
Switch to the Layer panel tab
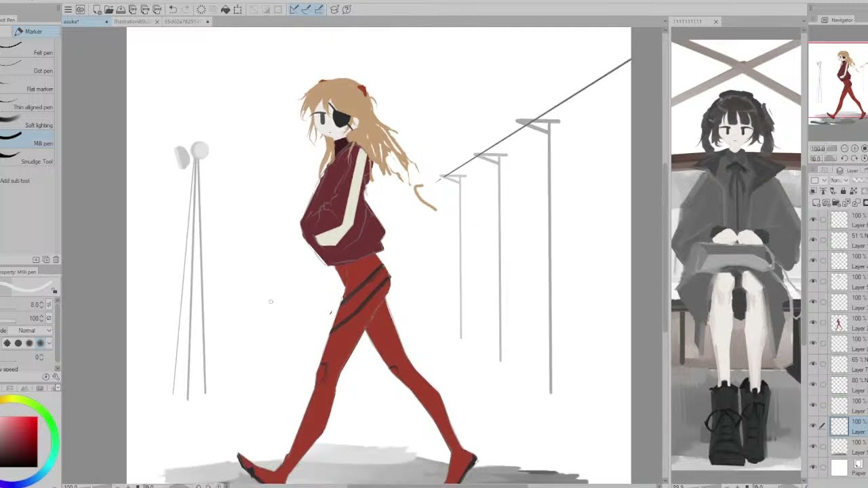coord(848,171)
